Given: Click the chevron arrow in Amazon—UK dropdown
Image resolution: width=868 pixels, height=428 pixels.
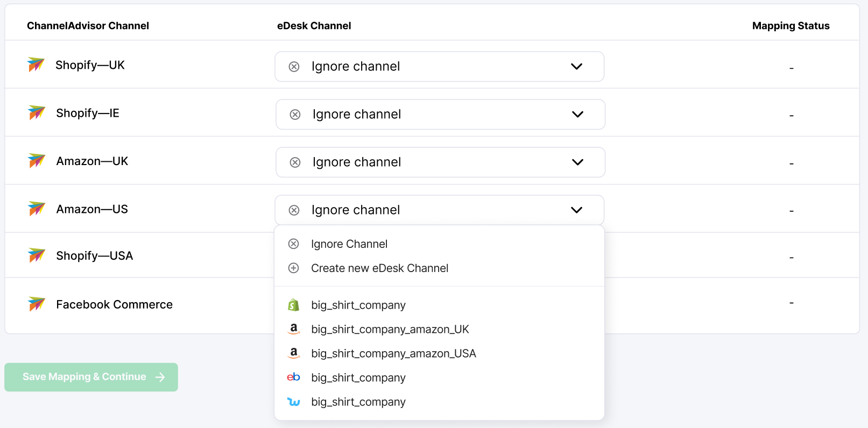Looking at the screenshot, I should [x=577, y=162].
